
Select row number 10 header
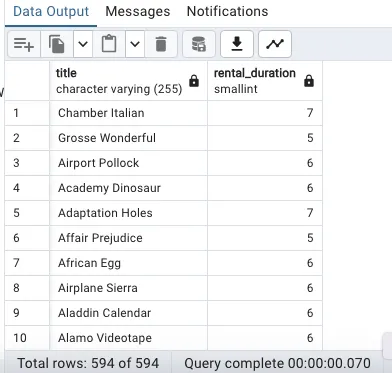[27, 338]
